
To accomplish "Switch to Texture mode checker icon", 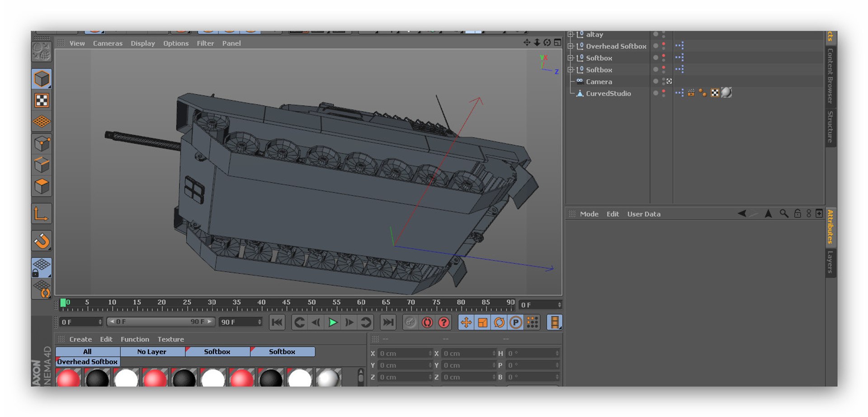I will click(x=42, y=100).
